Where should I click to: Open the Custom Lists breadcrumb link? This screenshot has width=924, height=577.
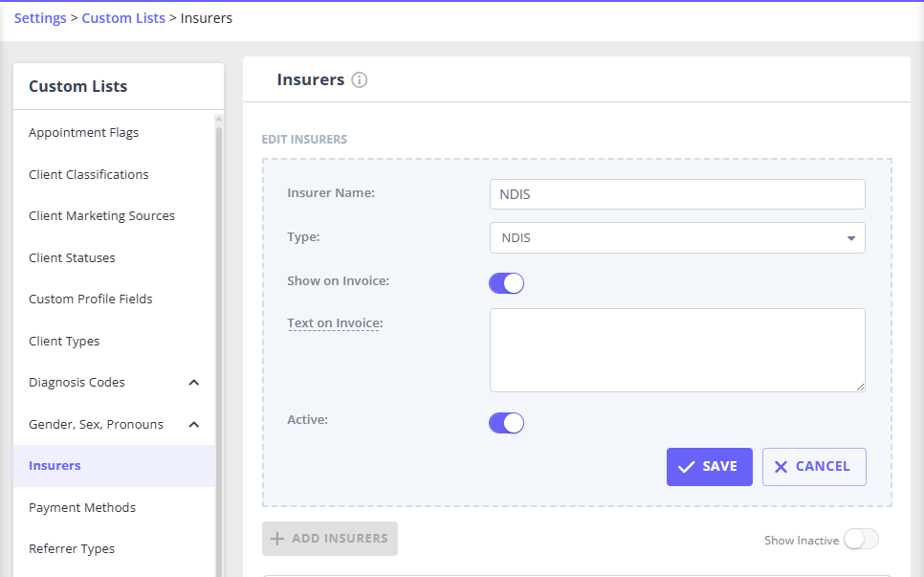tap(123, 18)
